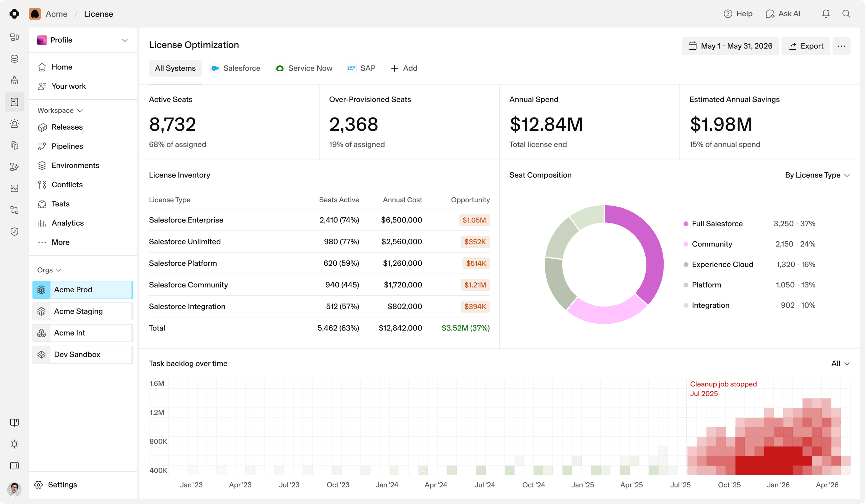
Task: Click the Salesforce Platform license row name
Action: point(183,263)
